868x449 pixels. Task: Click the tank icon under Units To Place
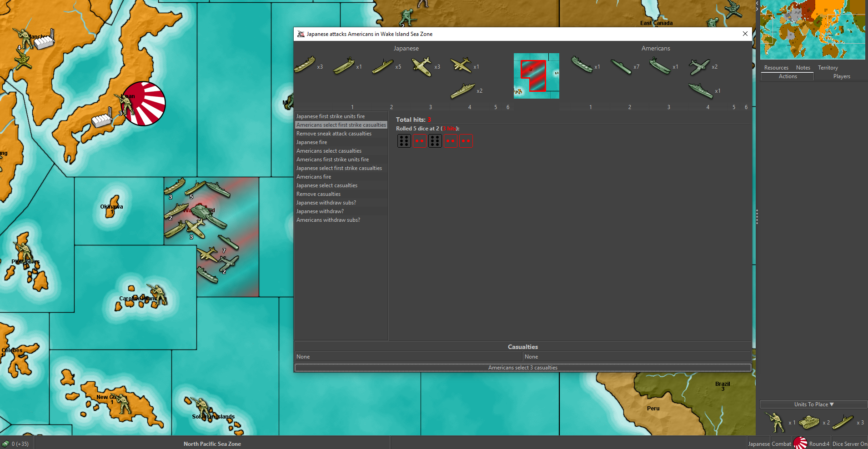pos(809,422)
